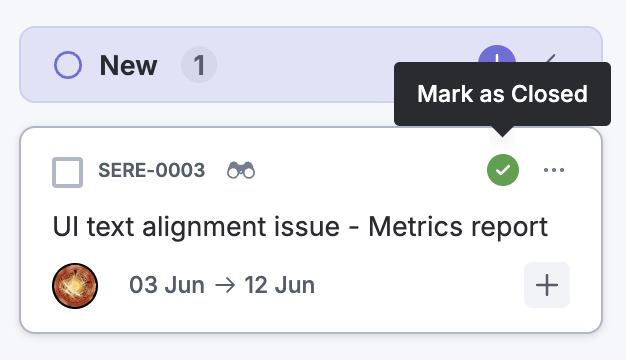Click the page background below the ticket card
The image size is (626, 360).
coord(311,347)
